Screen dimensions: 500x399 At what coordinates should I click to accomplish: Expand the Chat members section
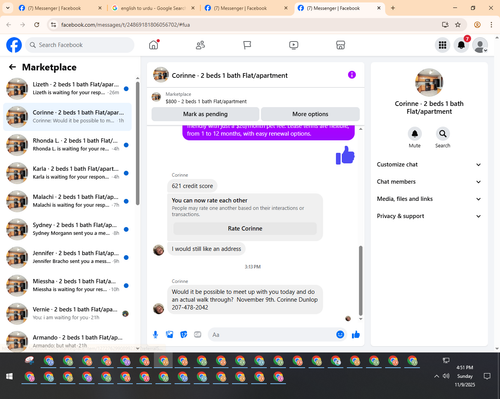click(429, 182)
